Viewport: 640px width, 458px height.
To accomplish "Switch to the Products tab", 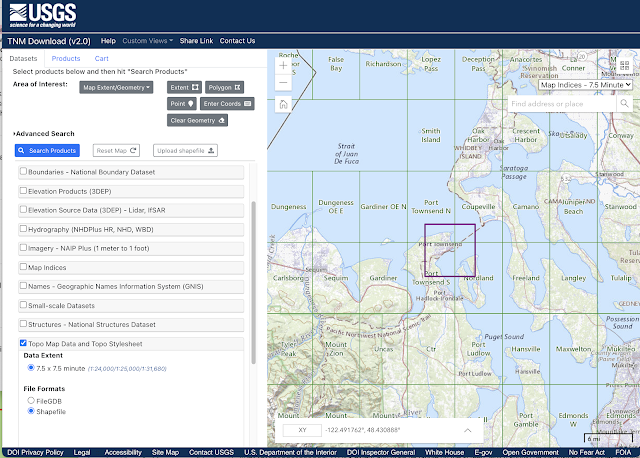I will [66, 58].
